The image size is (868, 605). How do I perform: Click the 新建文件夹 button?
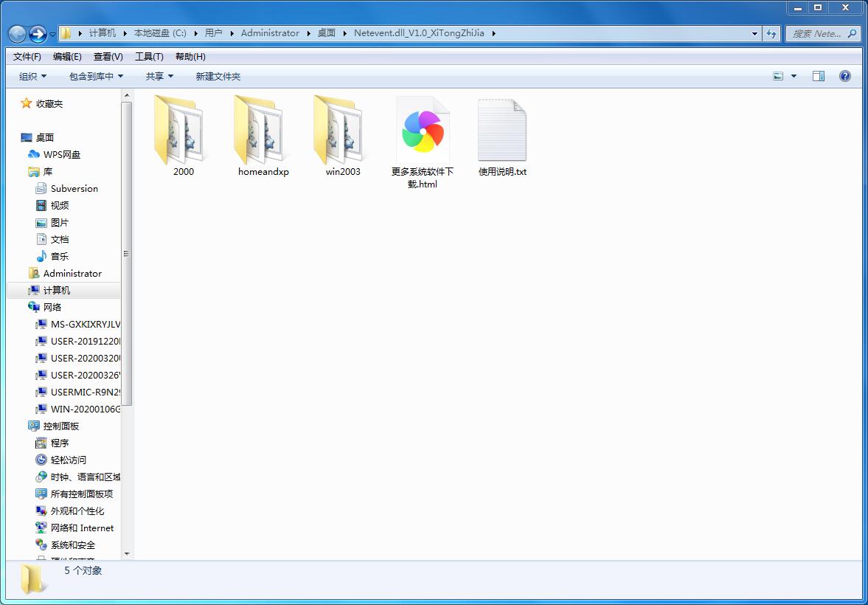pyautogui.click(x=218, y=77)
